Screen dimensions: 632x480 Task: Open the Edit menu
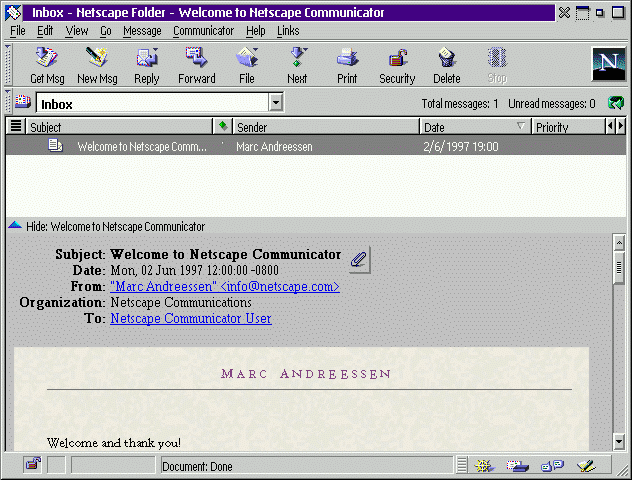pyautogui.click(x=45, y=31)
